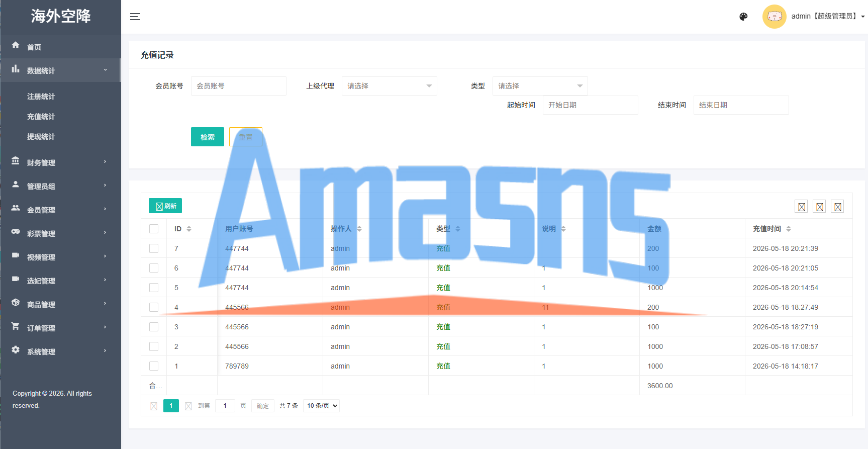Check the row with ID 7
868x449 pixels.
tap(154, 248)
